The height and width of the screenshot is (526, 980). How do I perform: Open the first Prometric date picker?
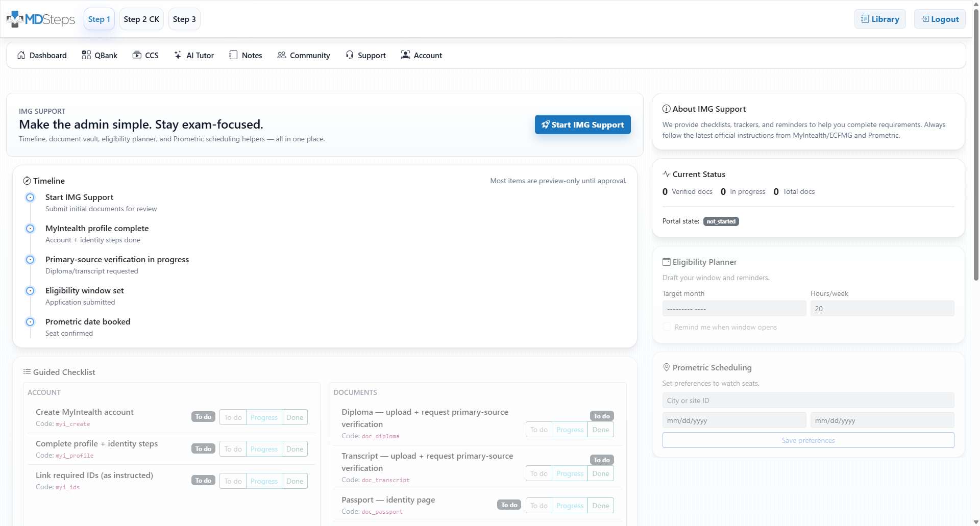point(734,420)
